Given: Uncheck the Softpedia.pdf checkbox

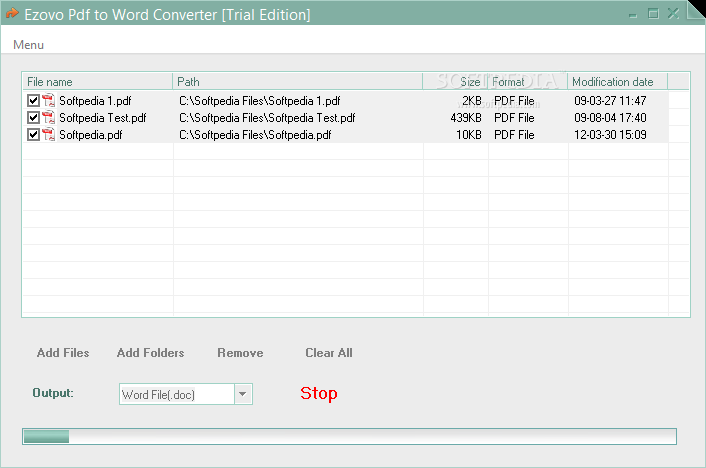Looking at the screenshot, I should click(x=33, y=135).
